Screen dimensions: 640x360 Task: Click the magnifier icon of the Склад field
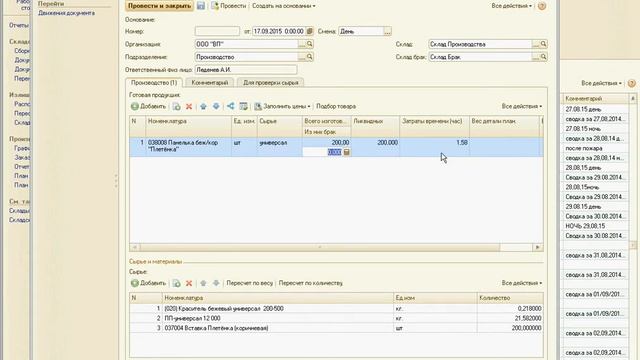(x=543, y=44)
